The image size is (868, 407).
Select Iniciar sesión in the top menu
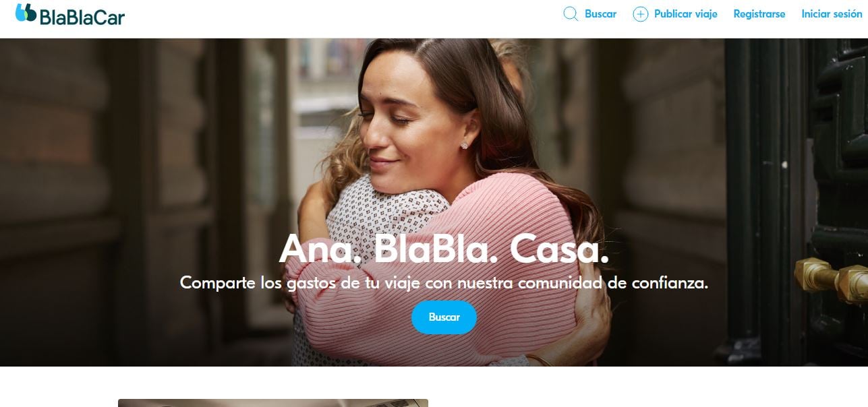[x=832, y=14]
